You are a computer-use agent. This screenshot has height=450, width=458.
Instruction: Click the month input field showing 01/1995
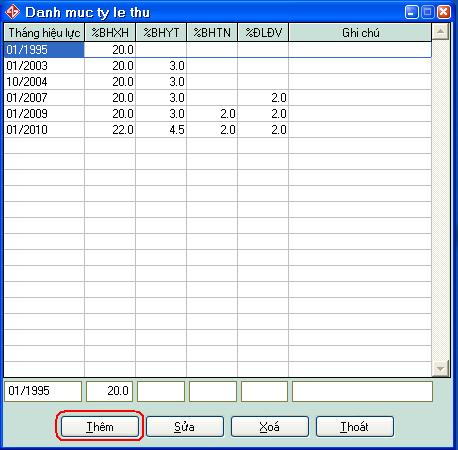[x=43, y=391]
